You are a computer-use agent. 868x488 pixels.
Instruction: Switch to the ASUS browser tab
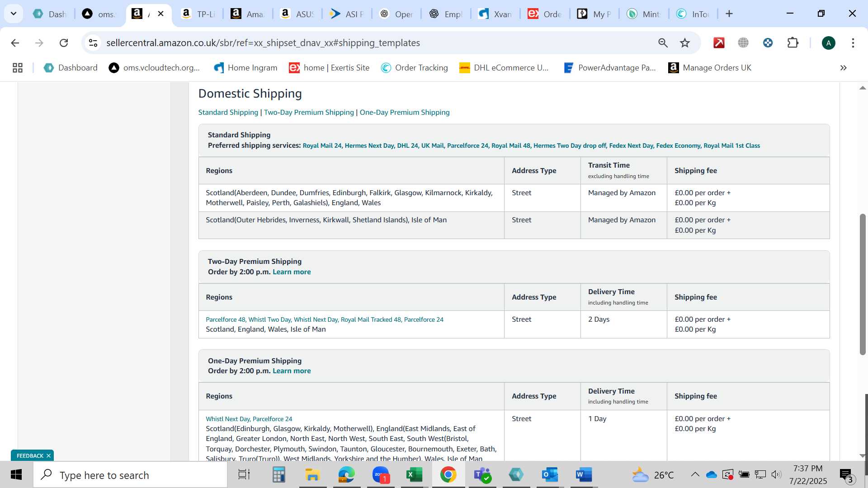point(297,14)
